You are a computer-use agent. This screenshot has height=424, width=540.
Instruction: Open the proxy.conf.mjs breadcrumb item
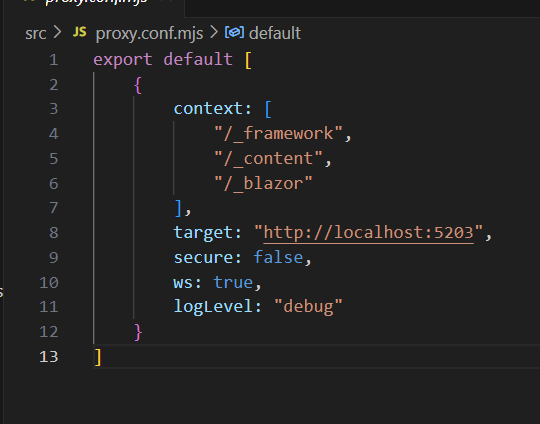click(x=149, y=34)
